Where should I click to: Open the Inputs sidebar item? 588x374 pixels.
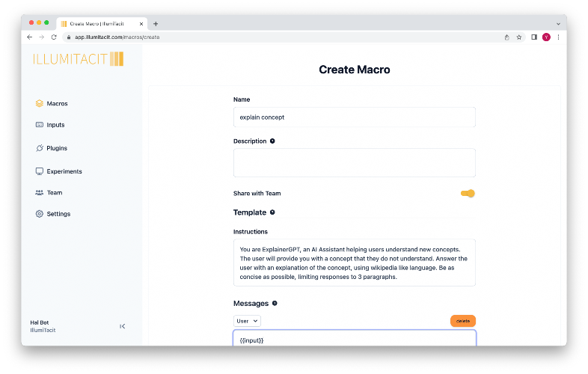coord(50,125)
